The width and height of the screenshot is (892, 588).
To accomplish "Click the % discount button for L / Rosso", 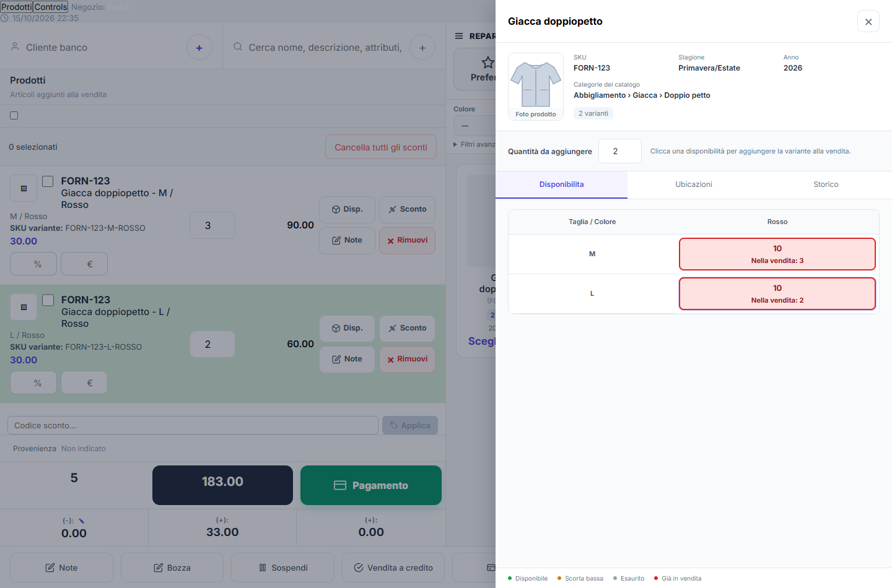I will (x=33, y=383).
